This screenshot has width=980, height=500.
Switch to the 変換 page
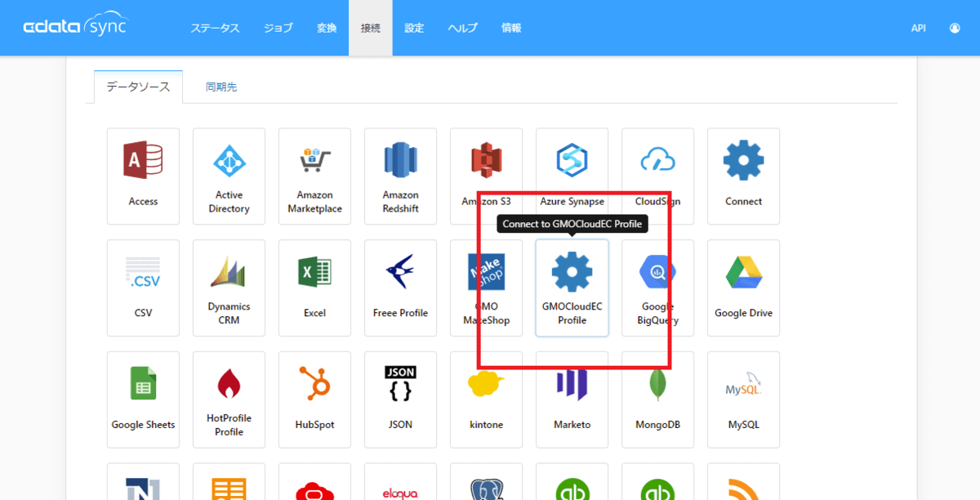[x=327, y=28]
